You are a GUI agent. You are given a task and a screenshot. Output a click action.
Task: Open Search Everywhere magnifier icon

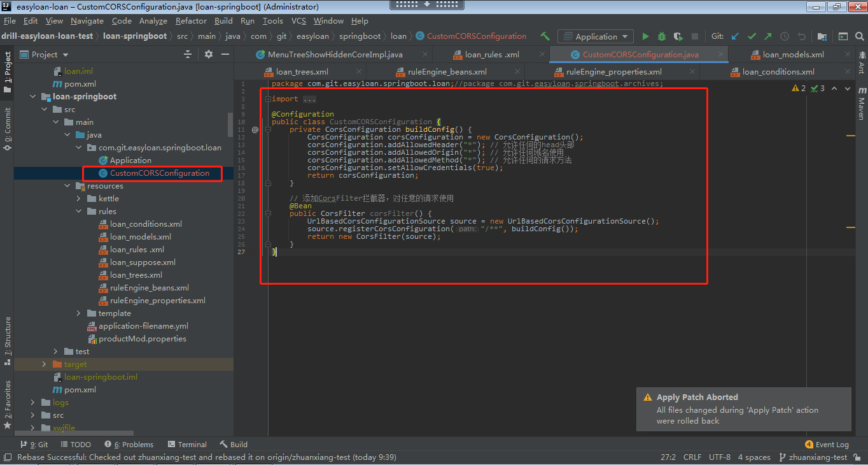[x=860, y=36]
